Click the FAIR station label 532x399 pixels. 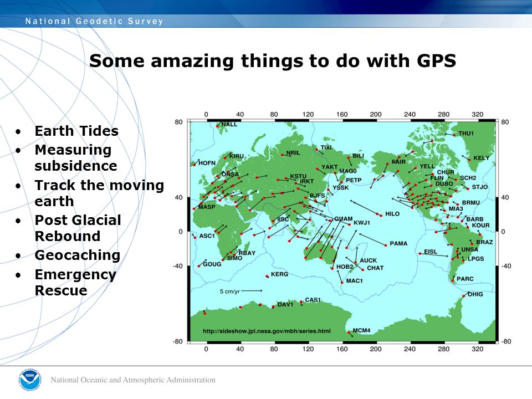point(398,162)
